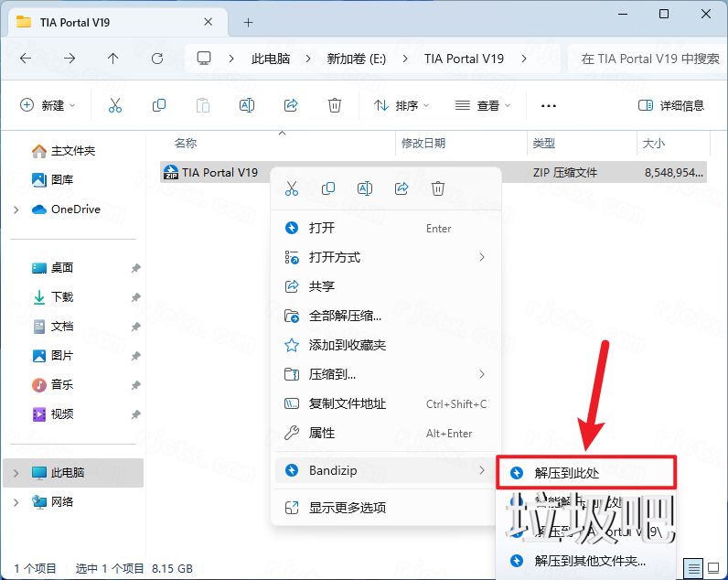Expand the chevron after 新加卷 (E:)
This screenshot has height=580, width=728.
tap(405, 59)
